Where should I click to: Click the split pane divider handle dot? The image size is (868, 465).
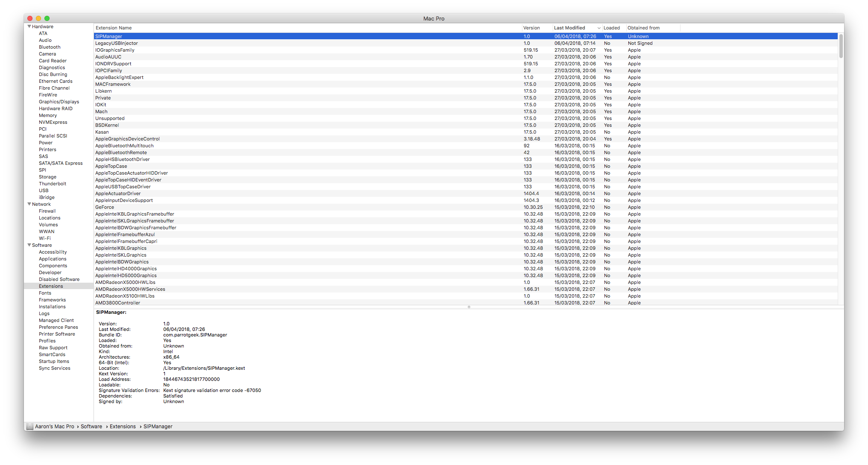469,307
